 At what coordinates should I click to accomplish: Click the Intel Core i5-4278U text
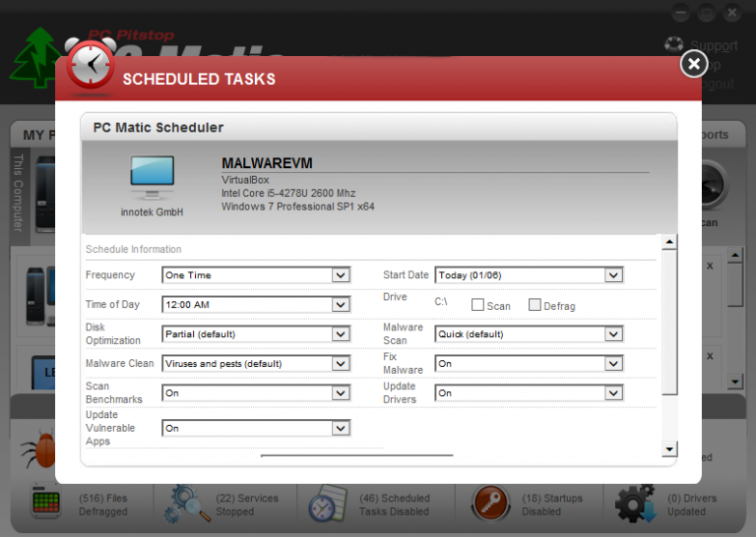(288, 193)
